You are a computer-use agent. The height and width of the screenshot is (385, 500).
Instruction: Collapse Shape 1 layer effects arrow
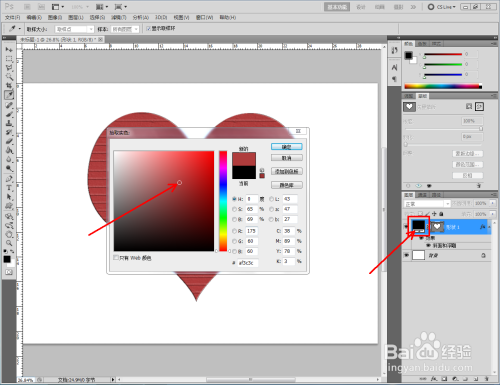(490, 227)
